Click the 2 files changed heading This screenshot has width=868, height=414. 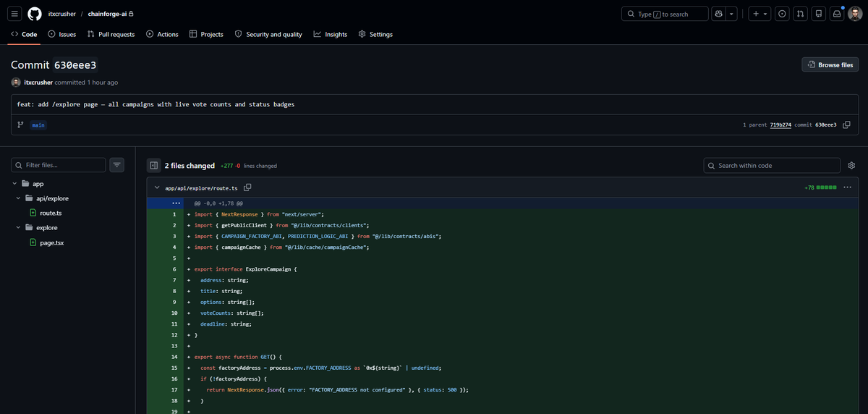(x=190, y=165)
